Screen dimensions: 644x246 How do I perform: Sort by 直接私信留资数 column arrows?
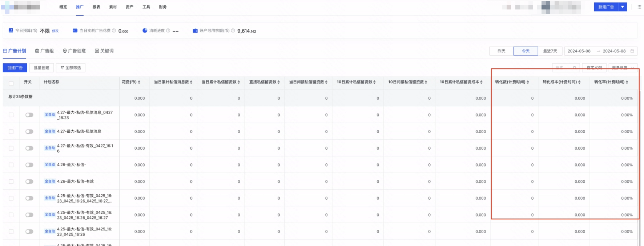click(x=279, y=82)
